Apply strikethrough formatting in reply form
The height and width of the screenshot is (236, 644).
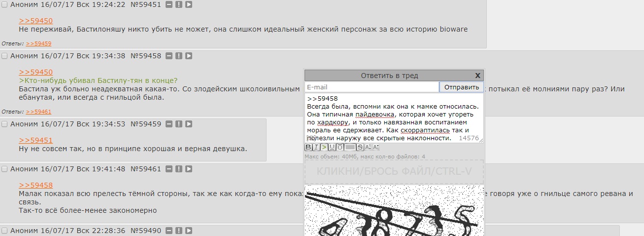(360, 147)
